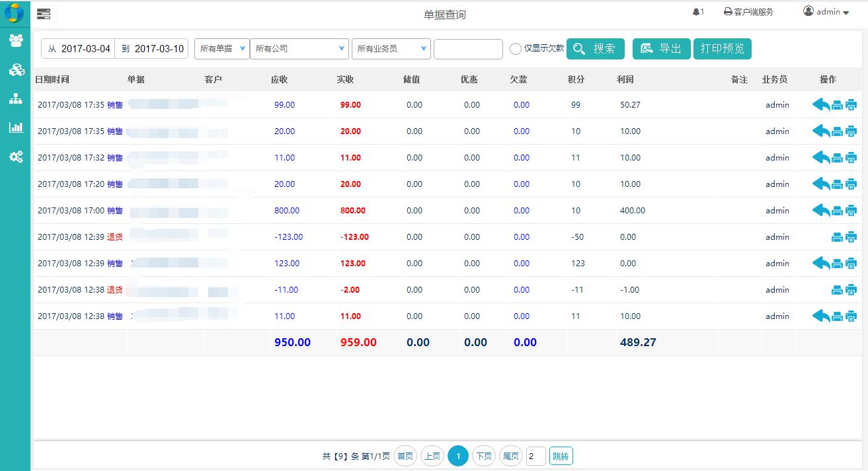Viewport: 868px width, 471px height.
Task: Click the 搜索 search button
Action: (x=596, y=49)
